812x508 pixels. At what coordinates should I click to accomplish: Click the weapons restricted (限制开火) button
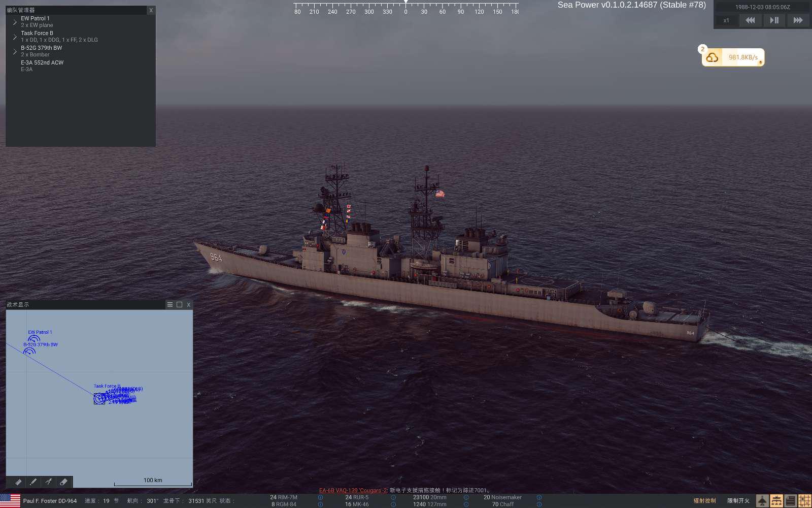pos(738,501)
